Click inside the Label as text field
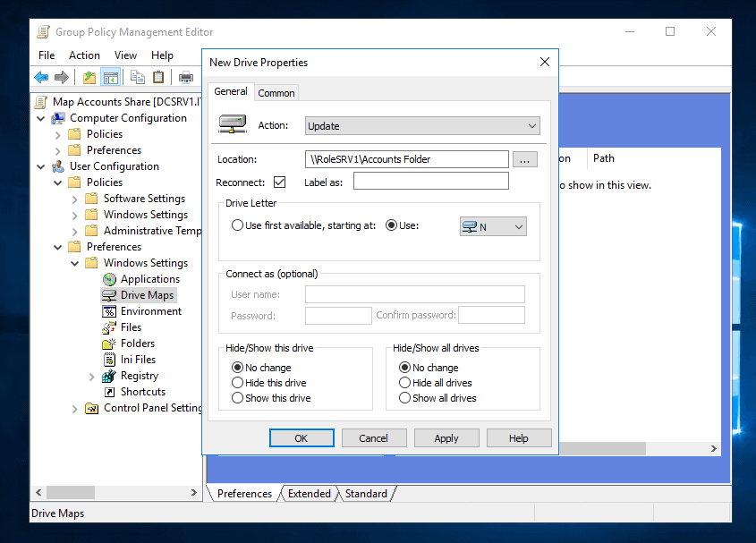756x543 pixels. (x=430, y=180)
